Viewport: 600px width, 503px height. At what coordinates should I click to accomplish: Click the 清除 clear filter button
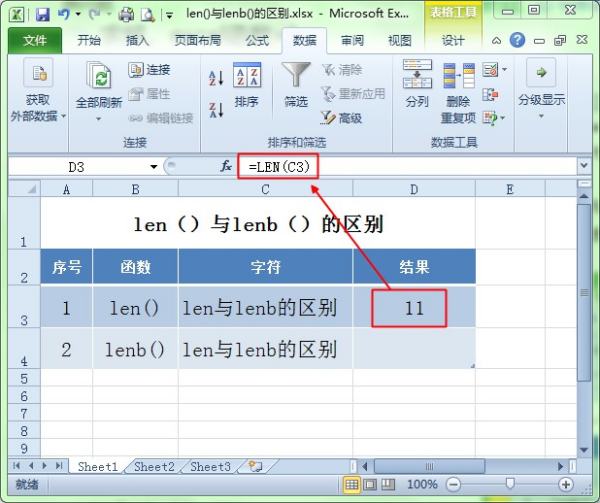(x=341, y=70)
